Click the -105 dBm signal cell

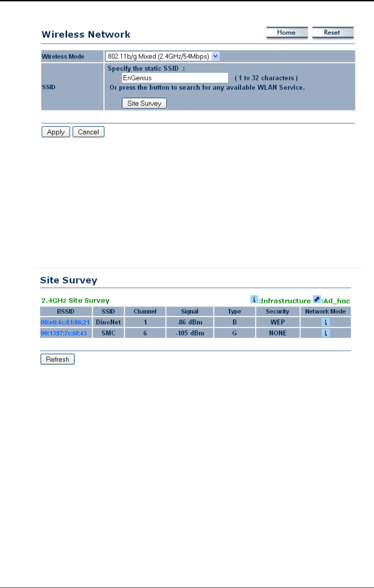190,333
